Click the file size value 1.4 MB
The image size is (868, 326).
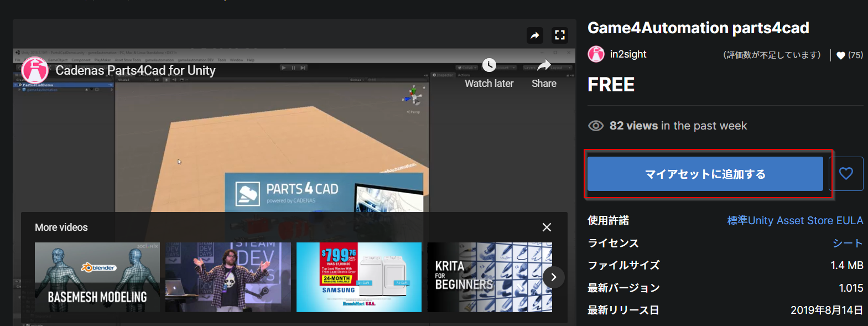[847, 266]
